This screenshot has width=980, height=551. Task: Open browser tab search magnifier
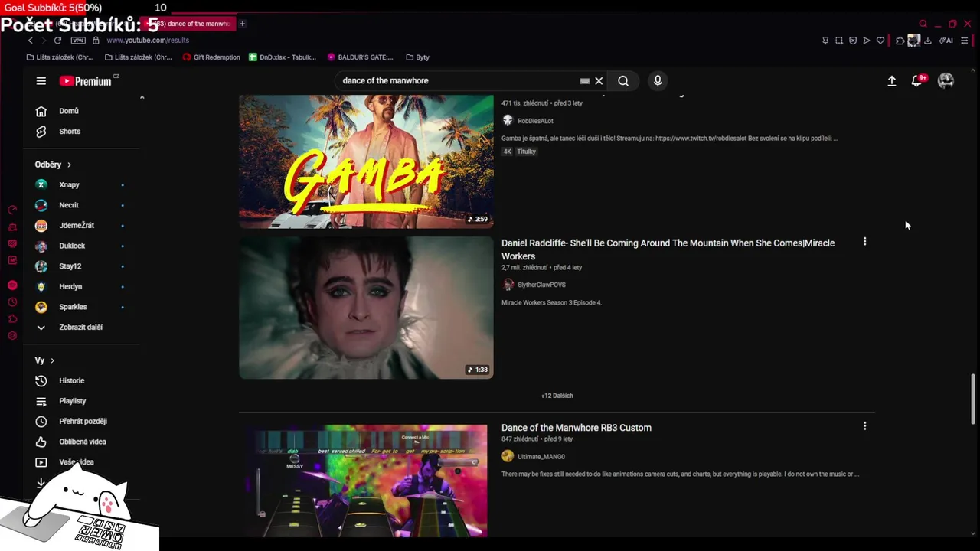tap(923, 24)
